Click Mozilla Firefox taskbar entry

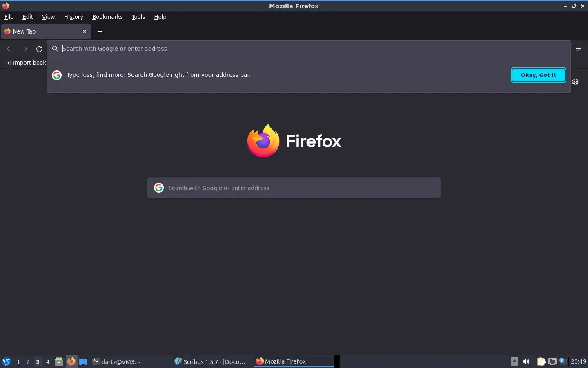294,361
